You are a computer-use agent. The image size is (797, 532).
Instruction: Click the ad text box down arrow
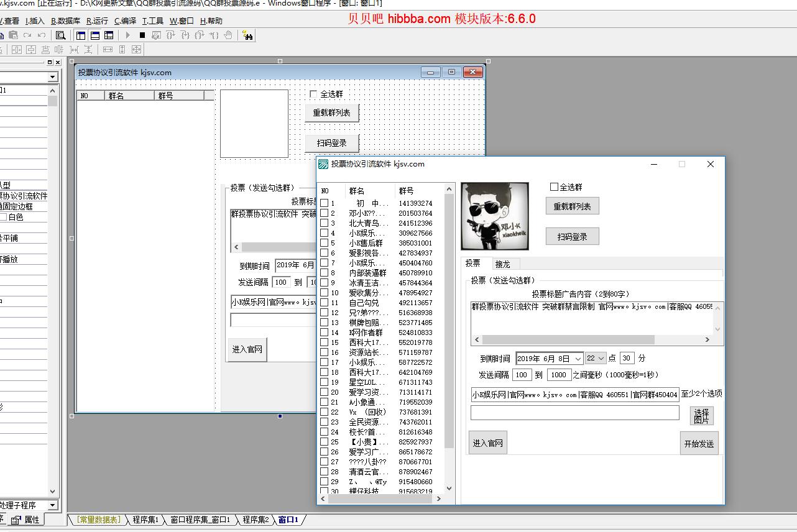pos(718,329)
